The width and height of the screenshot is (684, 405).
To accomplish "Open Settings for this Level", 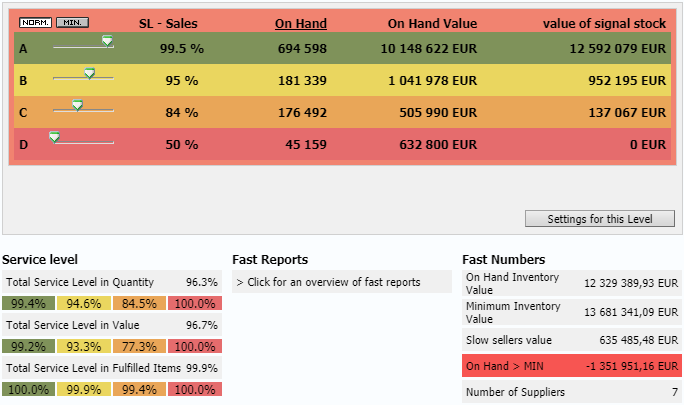I will [x=599, y=219].
